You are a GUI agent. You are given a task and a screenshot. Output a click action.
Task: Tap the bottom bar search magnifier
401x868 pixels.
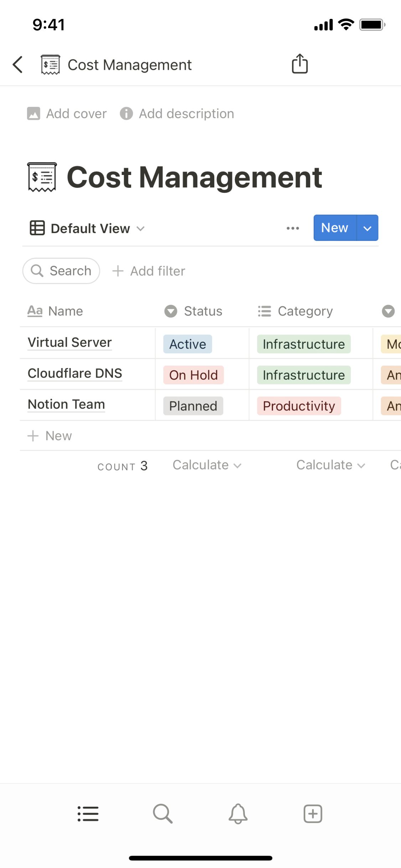(163, 814)
